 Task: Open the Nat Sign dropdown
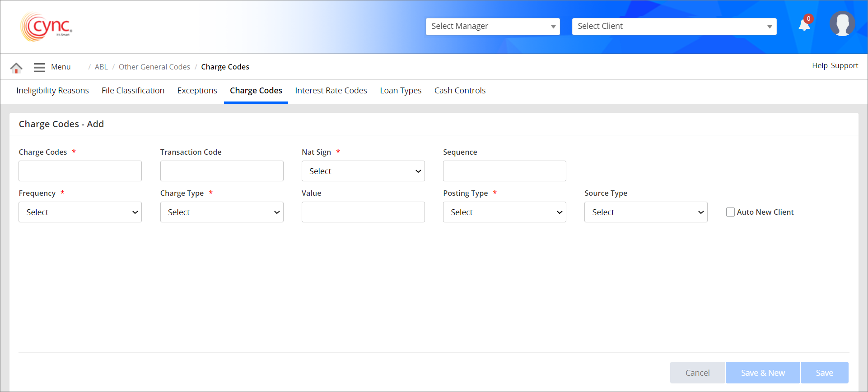pyautogui.click(x=363, y=171)
